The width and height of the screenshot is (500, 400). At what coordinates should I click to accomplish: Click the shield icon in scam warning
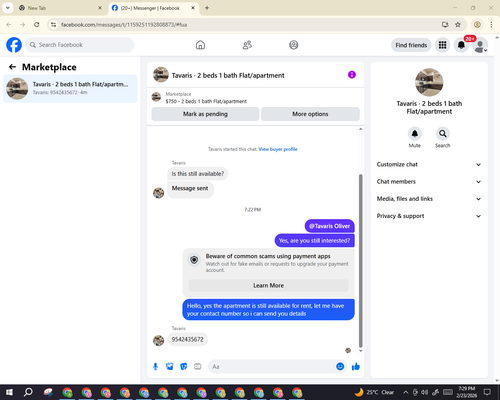pos(194,260)
